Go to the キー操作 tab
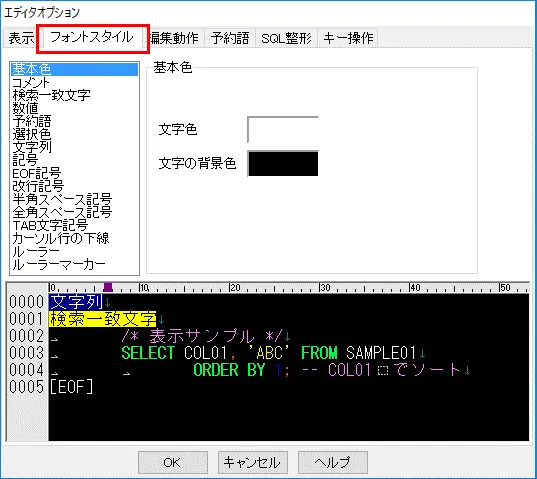This screenshot has width=537, height=479. pyautogui.click(x=348, y=38)
